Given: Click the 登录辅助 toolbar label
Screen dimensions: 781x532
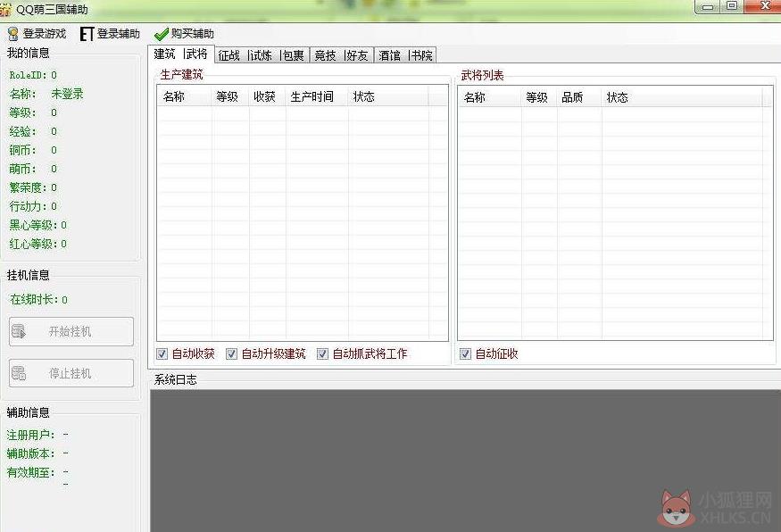Looking at the screenshot, I should (118, 34).
